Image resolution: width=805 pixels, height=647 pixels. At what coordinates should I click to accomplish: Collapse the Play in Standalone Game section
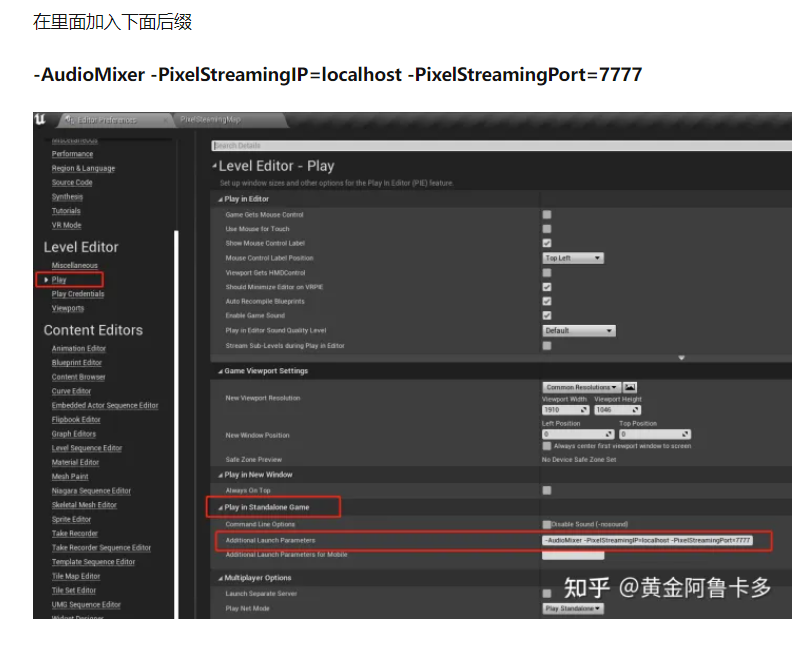tap(220, 508)
